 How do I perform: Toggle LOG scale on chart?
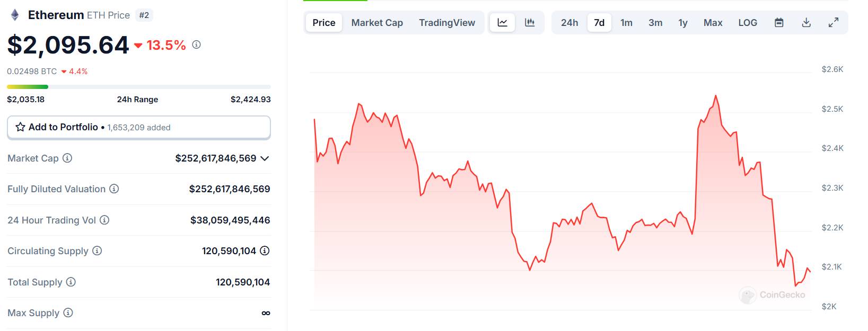(748, 23)
